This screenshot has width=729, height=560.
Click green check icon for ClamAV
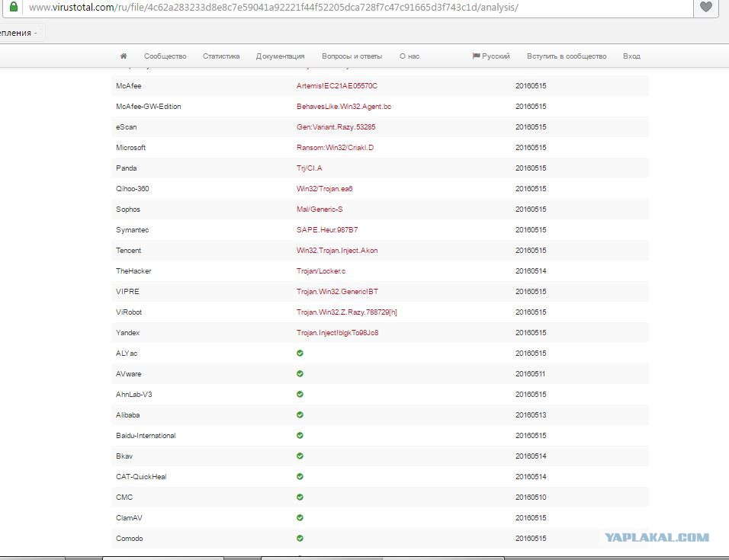(x=300, y=517)
